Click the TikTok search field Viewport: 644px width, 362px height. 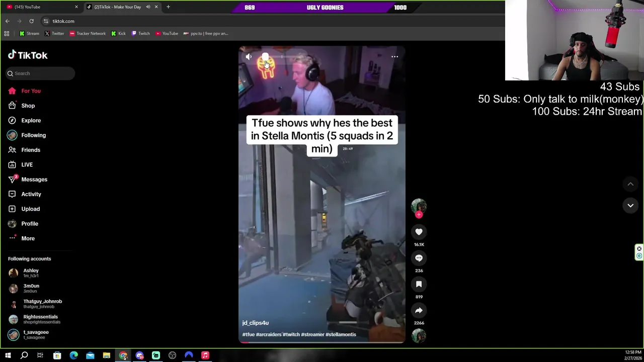[40, 73]
